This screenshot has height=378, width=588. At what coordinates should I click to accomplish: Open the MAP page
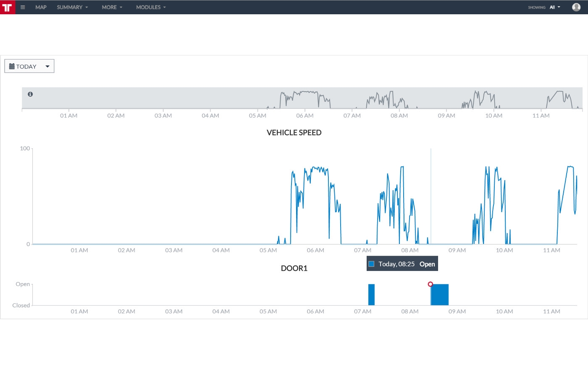(41, 7)
